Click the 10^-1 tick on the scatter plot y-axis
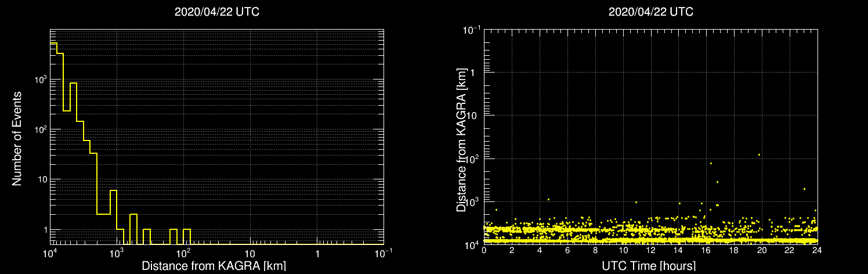This screenshot has height=274, width=868. [471, 30]
